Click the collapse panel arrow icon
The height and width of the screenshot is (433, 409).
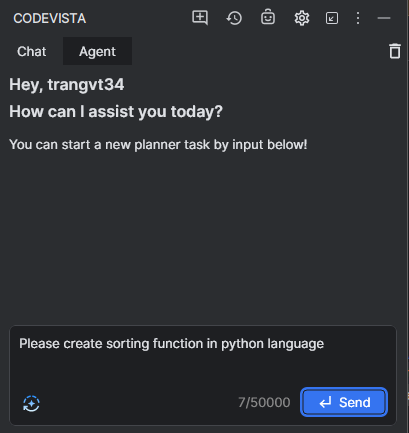(332, 18)
